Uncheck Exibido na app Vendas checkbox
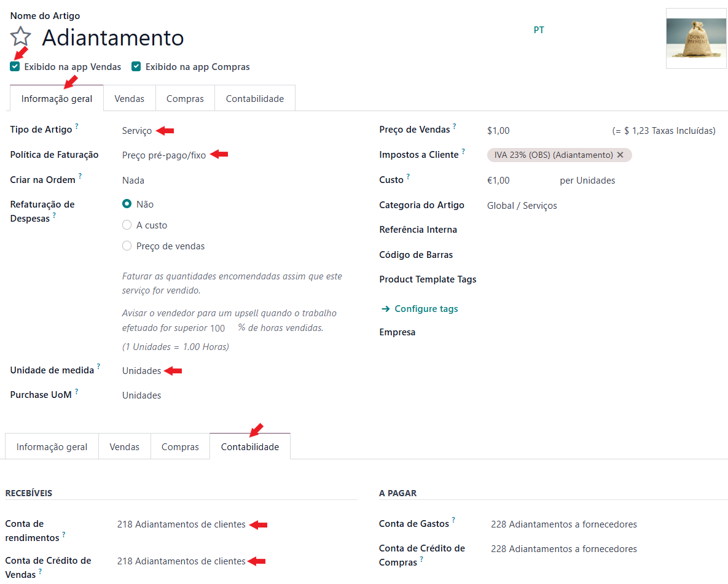The height and width of the screenshot is (584, 728). [15, 67]
